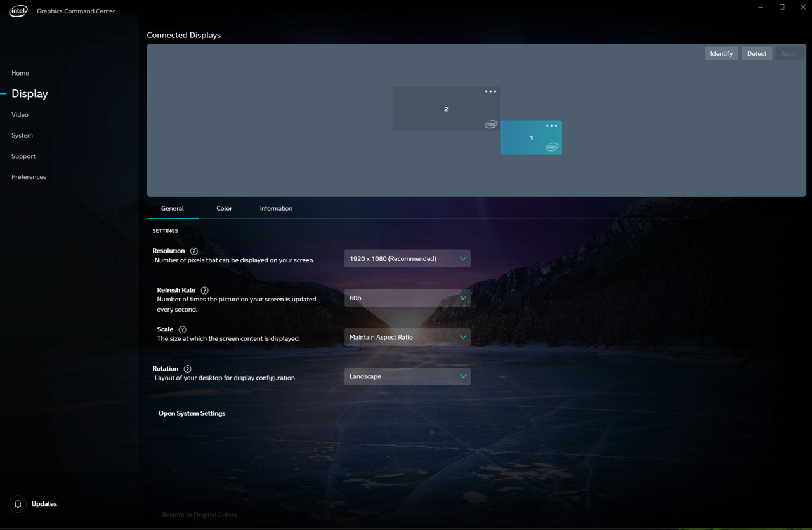Click the Intel logo in the title bar
Image resolution: width=812 pixels, height=530 pixels.
point(18,11)
